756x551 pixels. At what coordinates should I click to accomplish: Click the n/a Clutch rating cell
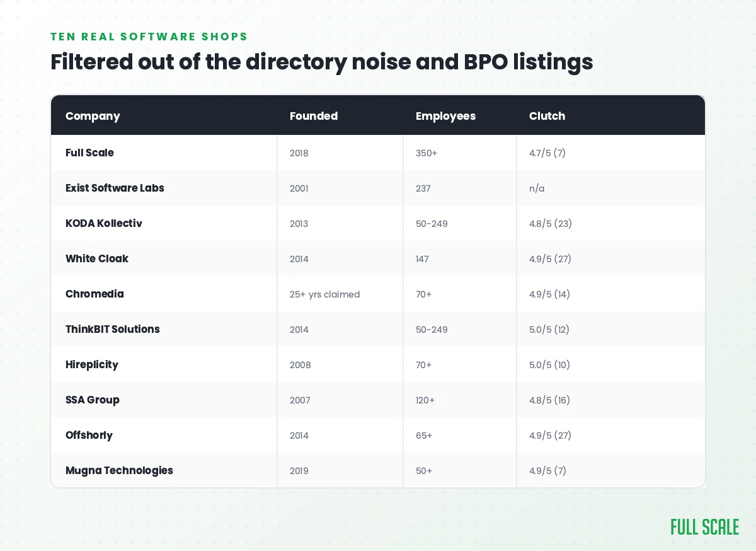[x=537, y=188]
